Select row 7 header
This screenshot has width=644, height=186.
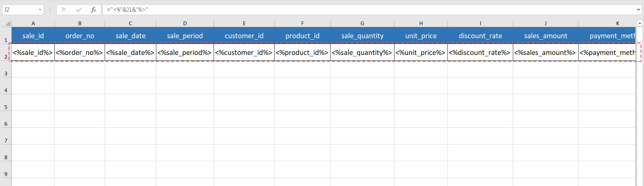click(x=6, y=136)
